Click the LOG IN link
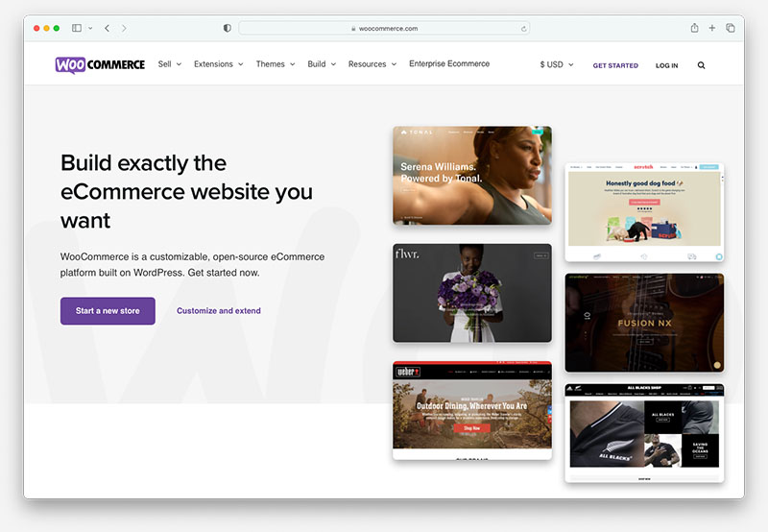This screenshot has width=768, height=532. coord(666,65)
